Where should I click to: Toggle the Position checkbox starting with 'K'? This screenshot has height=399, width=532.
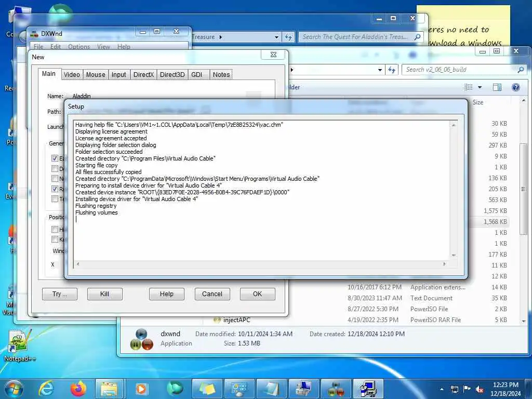pyautogui.click(x=55, y=240)
